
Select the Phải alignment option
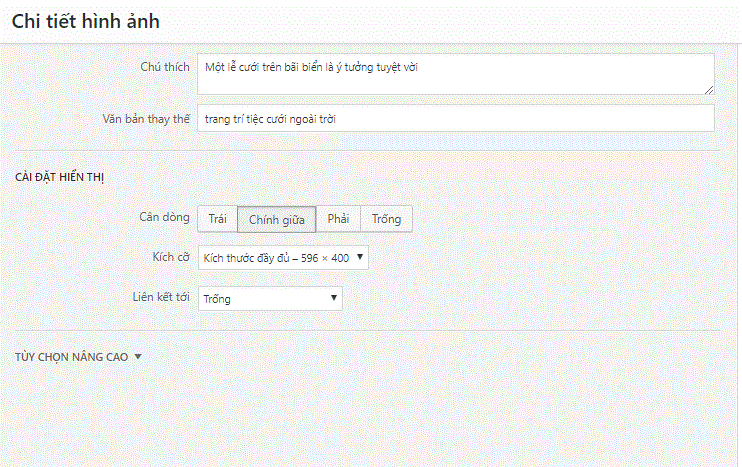(339, 219)
